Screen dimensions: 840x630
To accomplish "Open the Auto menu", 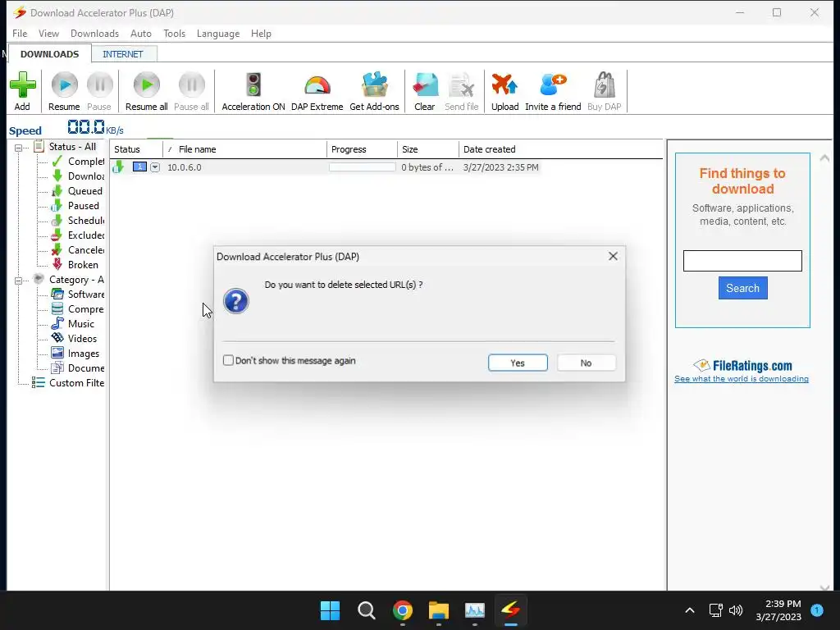I will tap(141, 33).
